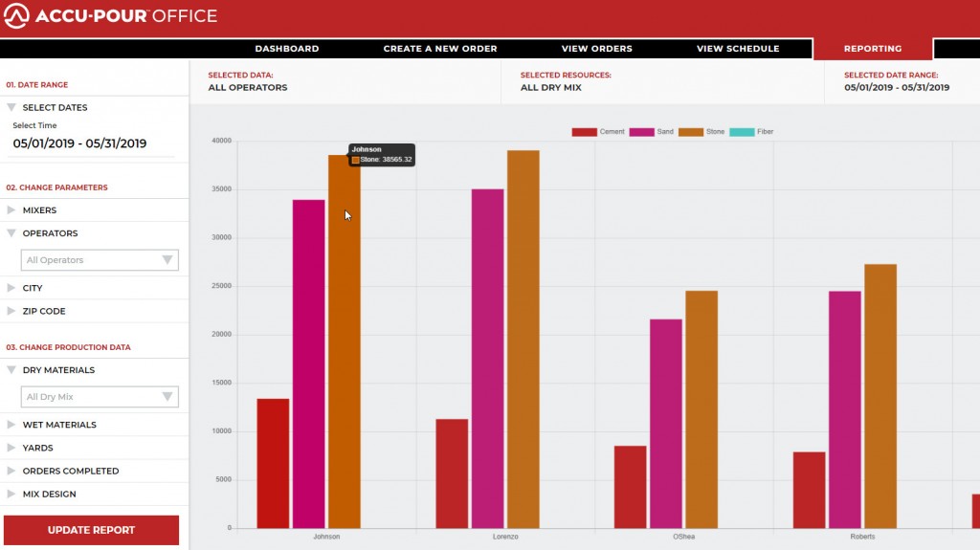
Task: Toggle the Sand legend swatch
Action: click(641, 132)
